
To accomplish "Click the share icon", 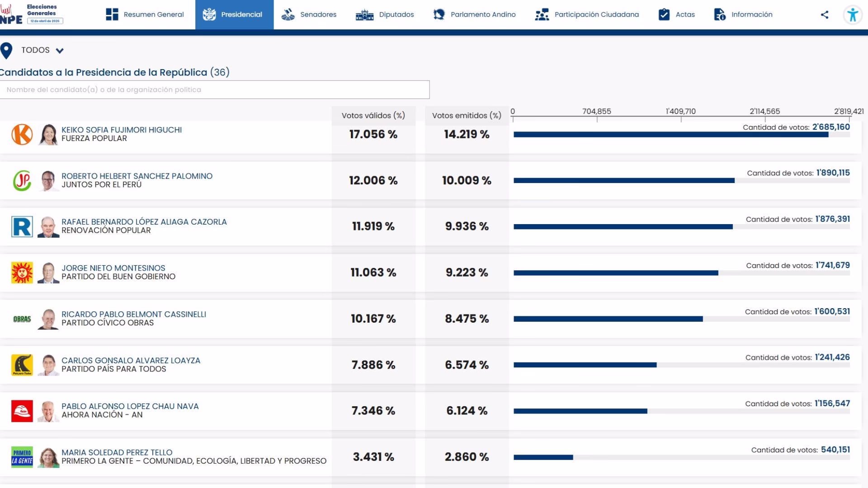I will [825, 14].
